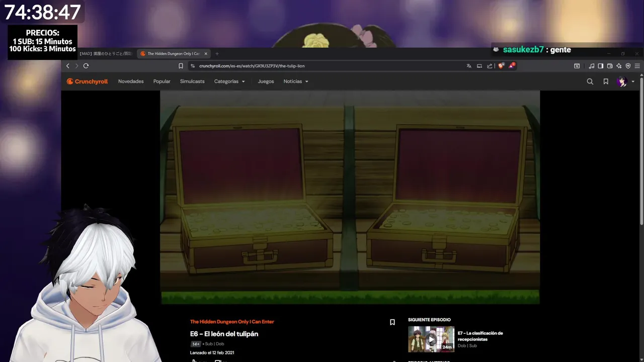Close The Hidden Dungeon tab

(206, 54)
